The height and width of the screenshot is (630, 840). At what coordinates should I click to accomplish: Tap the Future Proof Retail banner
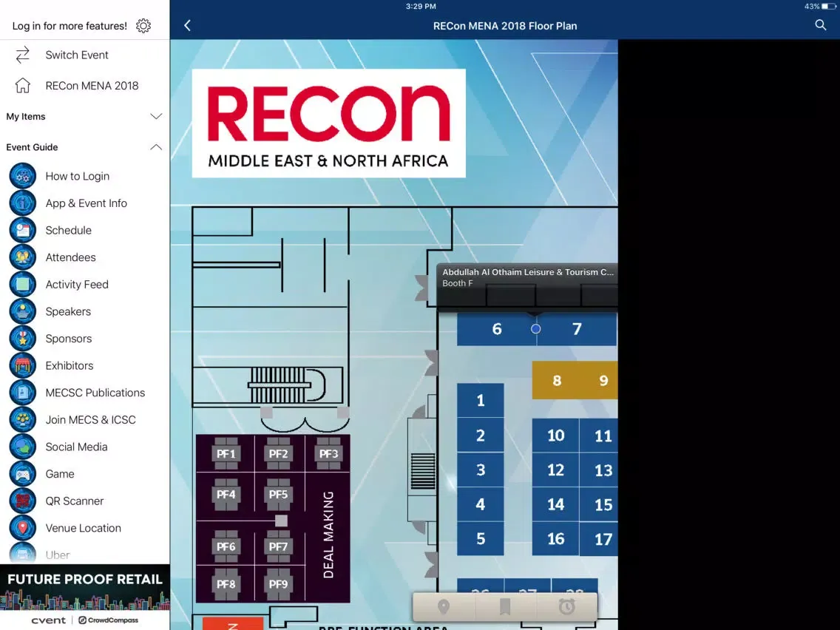click(x=84, y=588)
